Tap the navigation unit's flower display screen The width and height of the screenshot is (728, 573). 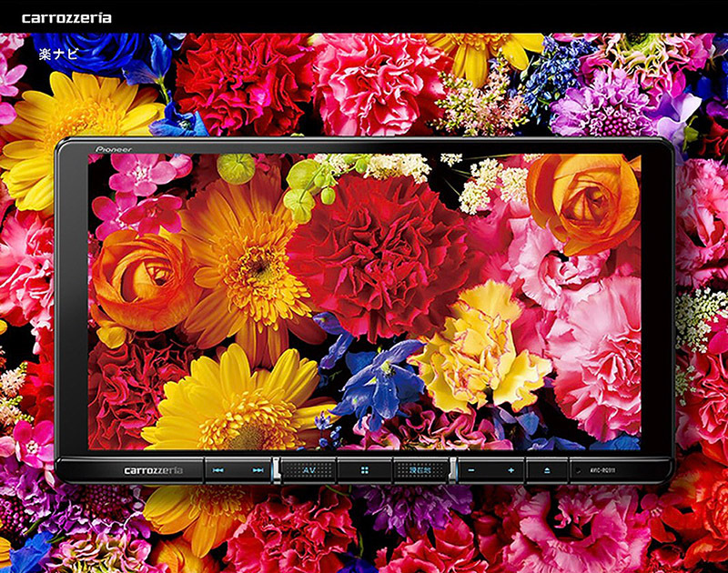coord(365,302)
